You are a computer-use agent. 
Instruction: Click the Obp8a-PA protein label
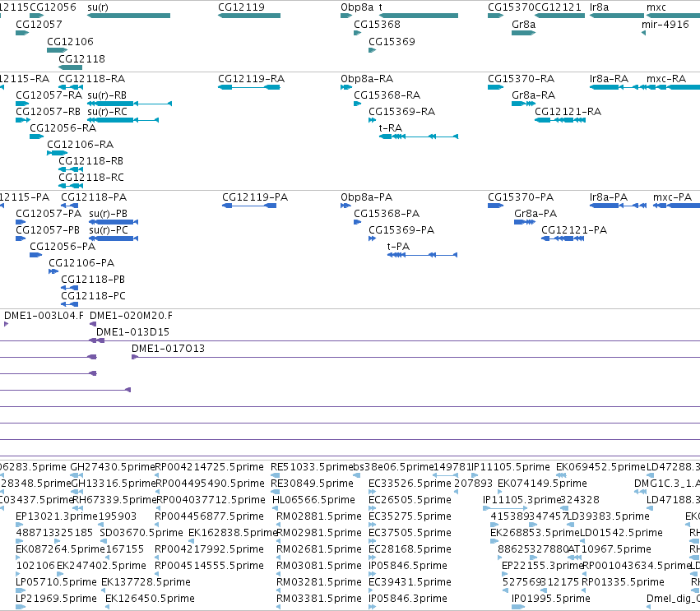[367, 197]
